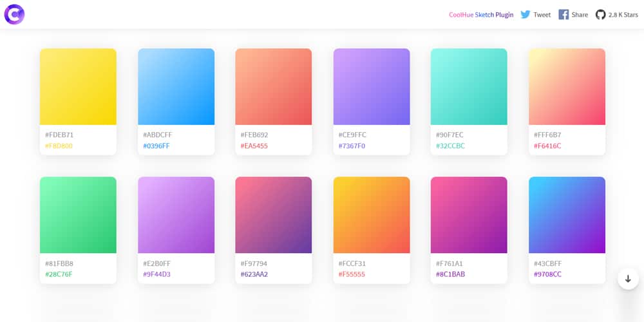644x322 pixels.
Task: Open the GitHub octocat icon
Action: tap(600, 14)
